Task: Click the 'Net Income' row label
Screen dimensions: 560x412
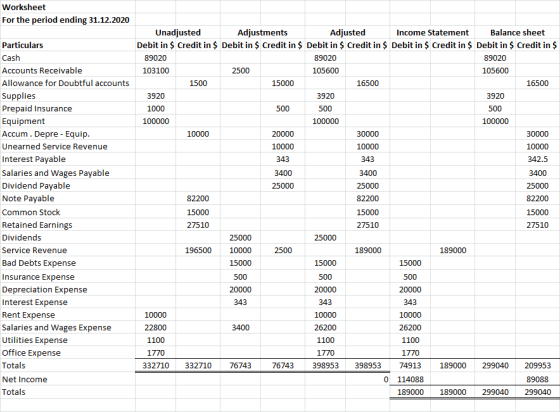Action: coord(24,379)
